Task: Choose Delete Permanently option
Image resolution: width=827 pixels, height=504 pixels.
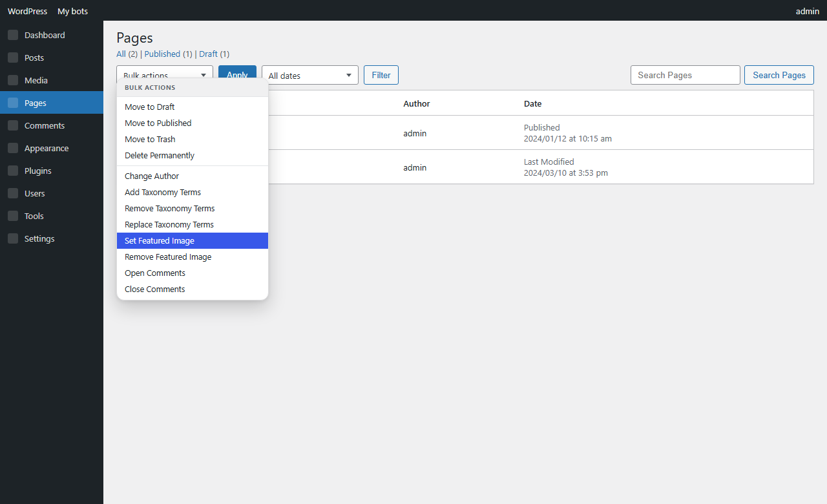Action: 193,155
